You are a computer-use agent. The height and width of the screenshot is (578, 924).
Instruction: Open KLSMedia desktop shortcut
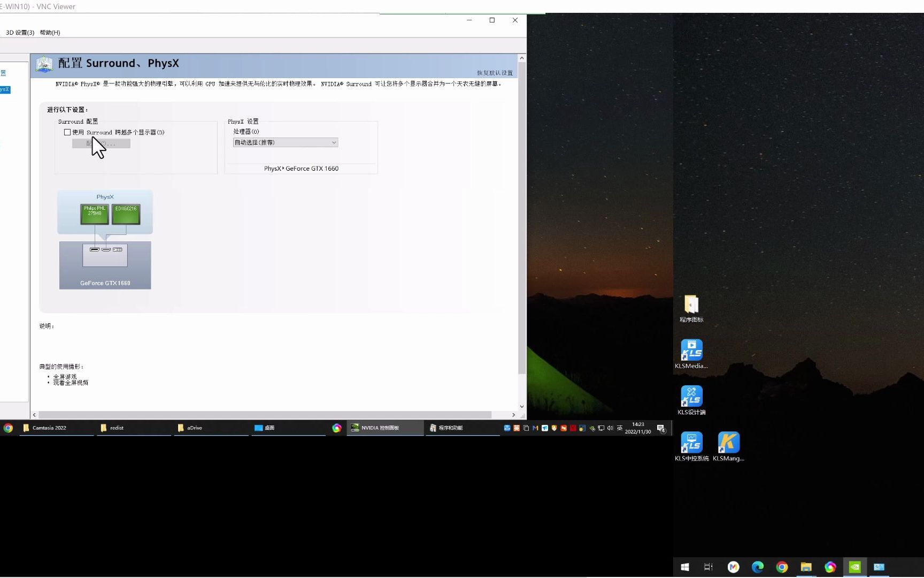(691, 354)
